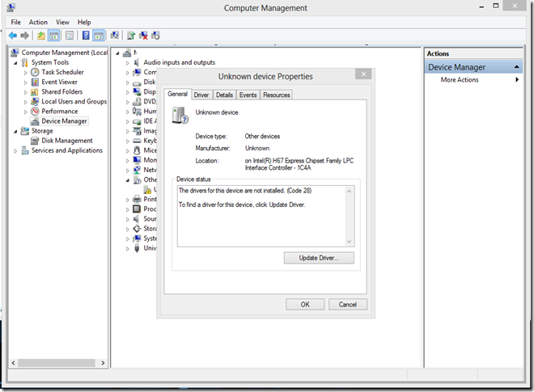Open the Action menu
Screen dimensions: 534x392
coord(38,22)
